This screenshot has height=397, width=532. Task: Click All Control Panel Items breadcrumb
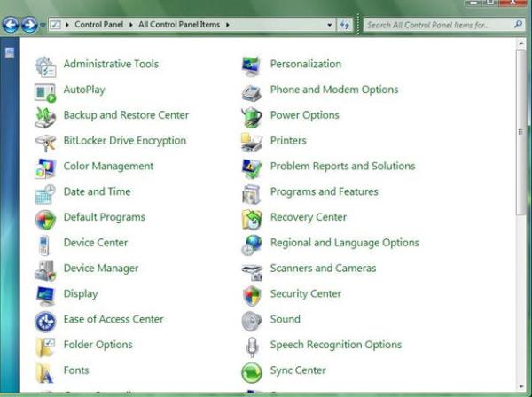(179, 25)
